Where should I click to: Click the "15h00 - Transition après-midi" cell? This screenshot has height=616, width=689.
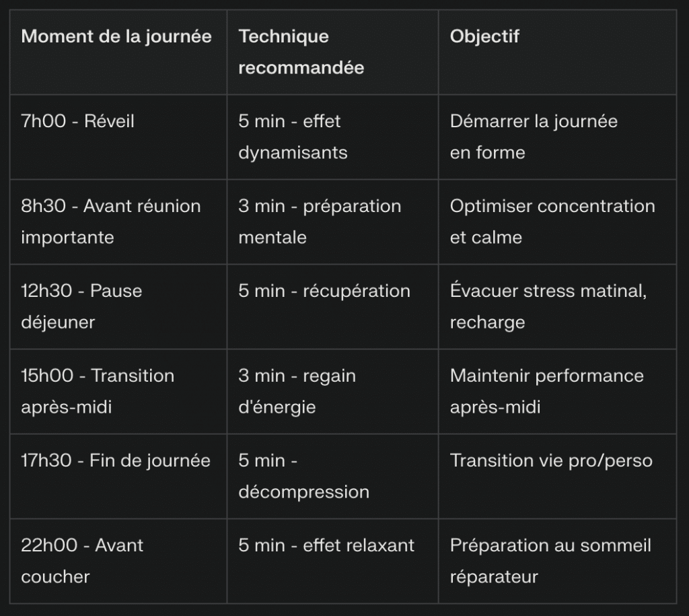tap(98, 391)
